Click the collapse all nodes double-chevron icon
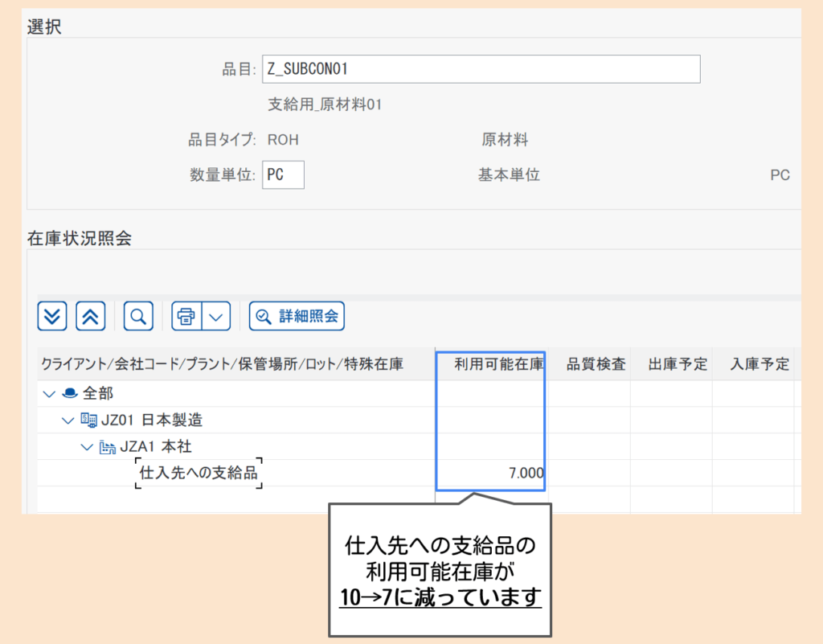Image resolution: width=823 pixels, height=644 pixels. click(91, 316)
